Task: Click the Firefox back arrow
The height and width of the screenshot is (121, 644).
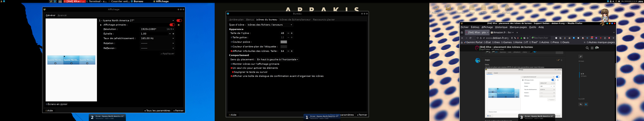Action: (x=462, y=38)
